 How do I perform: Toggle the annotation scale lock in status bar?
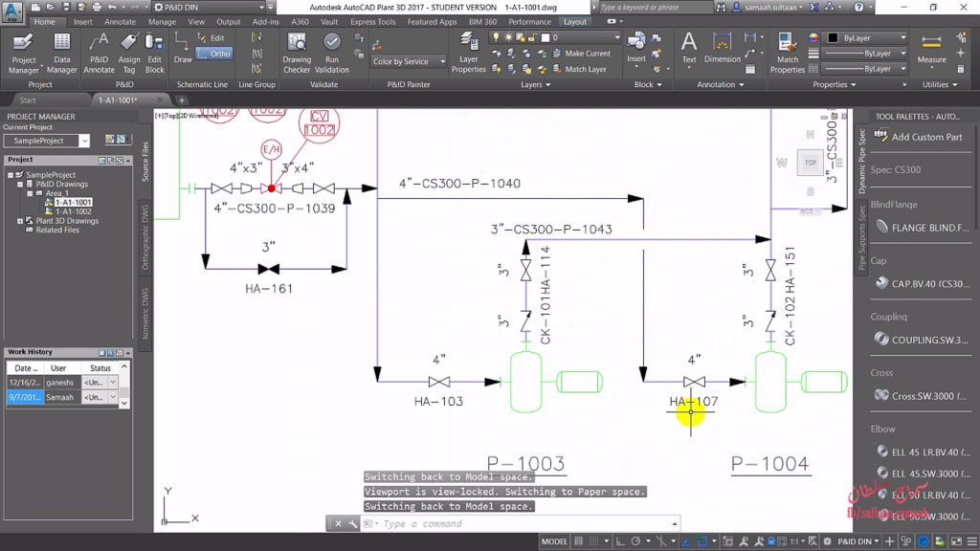(x=770, y=541)
